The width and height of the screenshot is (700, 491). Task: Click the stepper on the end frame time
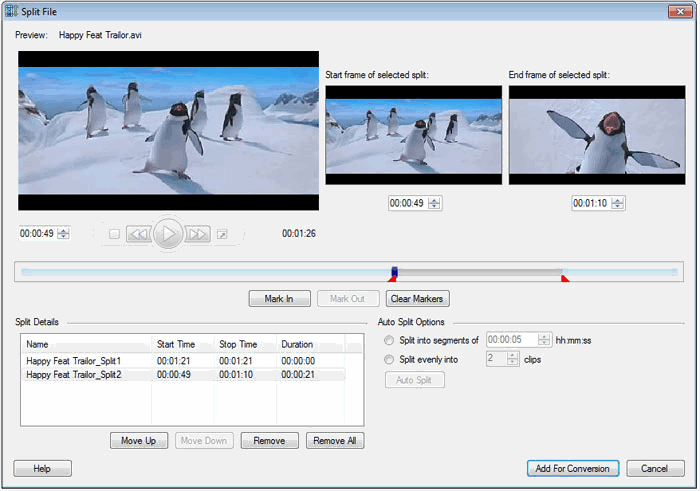click(x=618, y=203)
